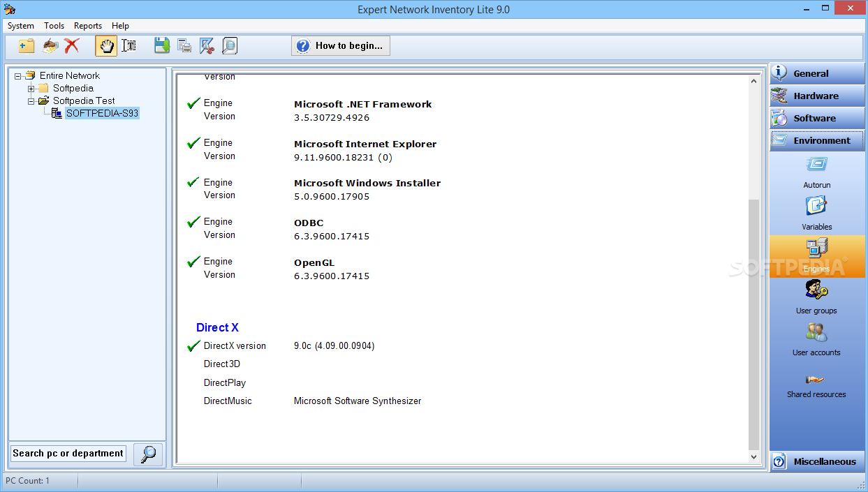Click the PC Count: 1 status text

[28, 481]
